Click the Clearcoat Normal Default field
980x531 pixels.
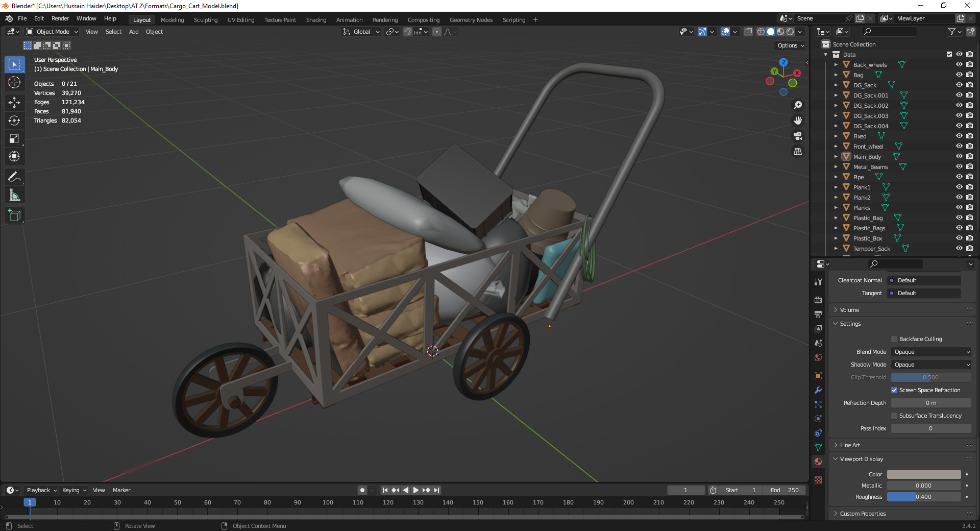tap(924, 280)
